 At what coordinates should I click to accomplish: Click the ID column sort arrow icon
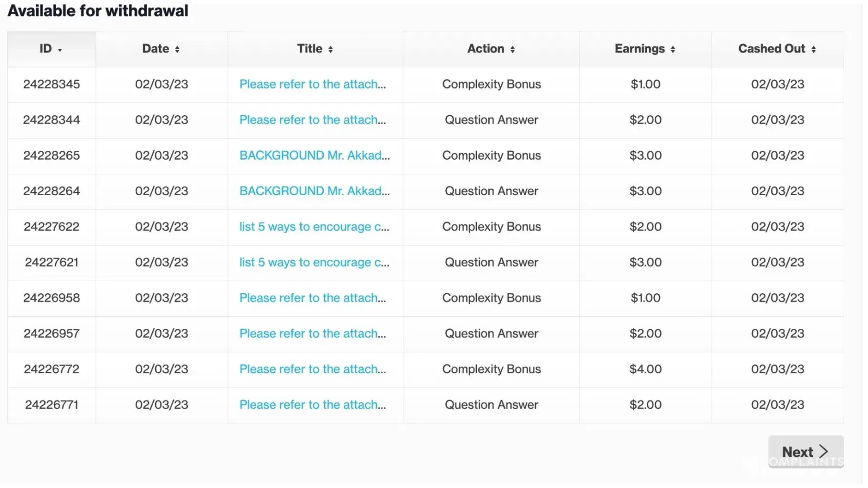(x=60, y=50)
